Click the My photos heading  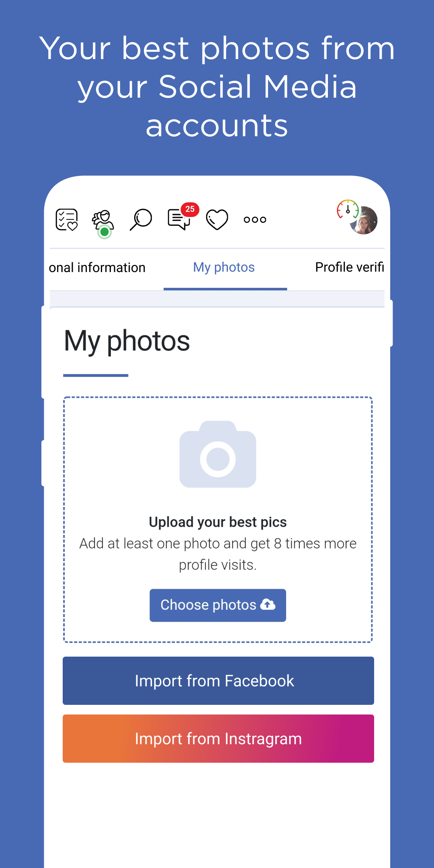[x=127, y=341]
